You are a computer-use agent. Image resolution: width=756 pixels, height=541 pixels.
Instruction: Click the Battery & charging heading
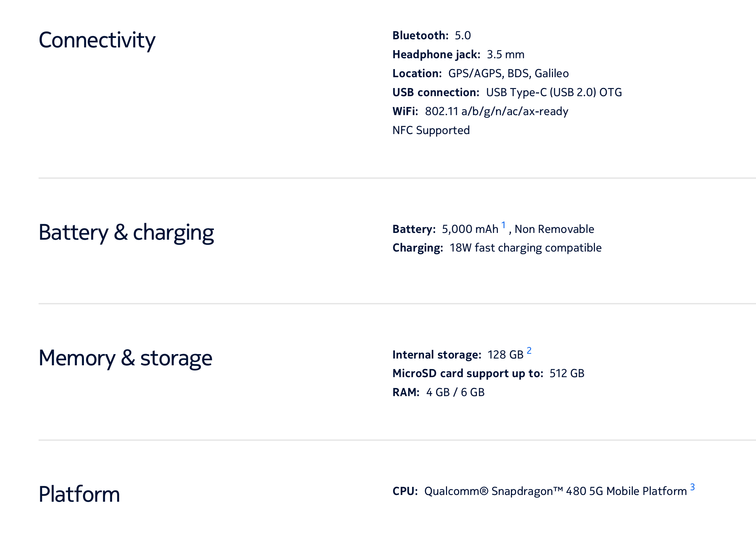126,233
